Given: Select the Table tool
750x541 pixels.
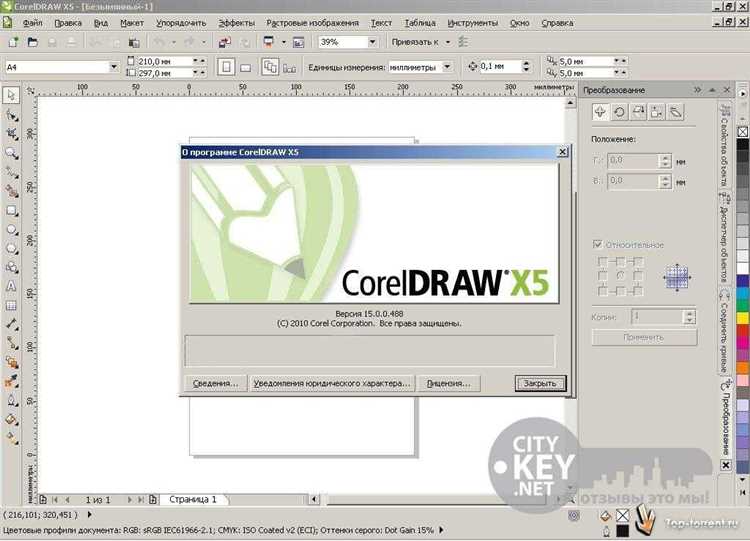Looking at the screenshot, I should coord(11,305).
